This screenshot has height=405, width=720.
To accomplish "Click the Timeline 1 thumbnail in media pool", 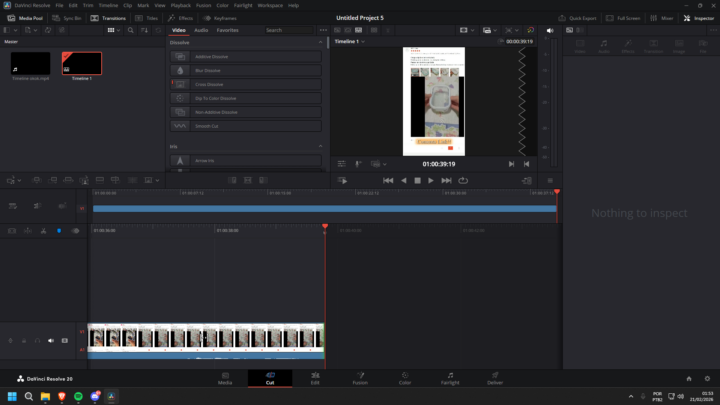I will (x=81, y=63).
